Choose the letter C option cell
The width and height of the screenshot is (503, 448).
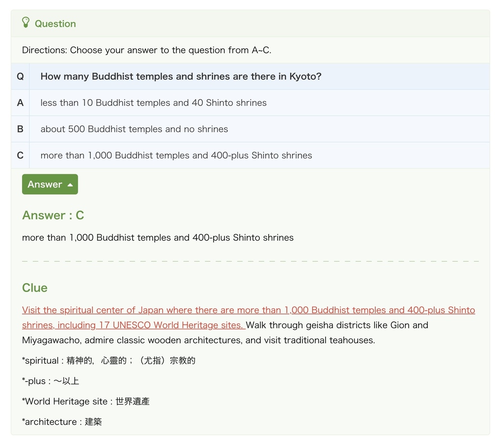pos(20,156)
